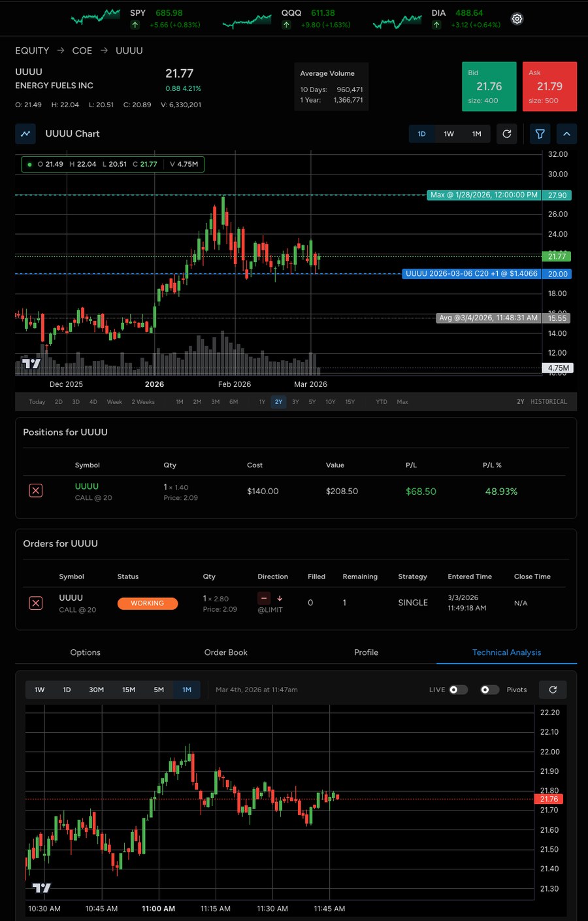Collapse the chart panel using the chevron
588x921 pixels.
[x=566, y=133]
